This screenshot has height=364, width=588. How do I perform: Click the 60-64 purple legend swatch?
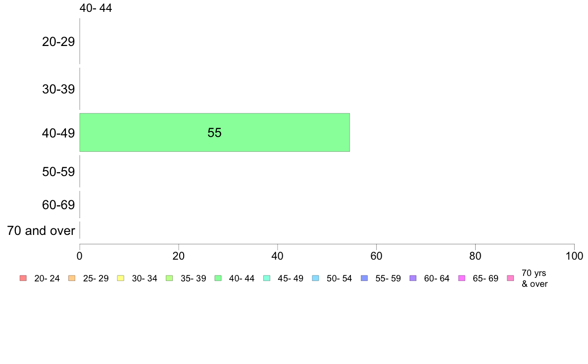point(413,278)
